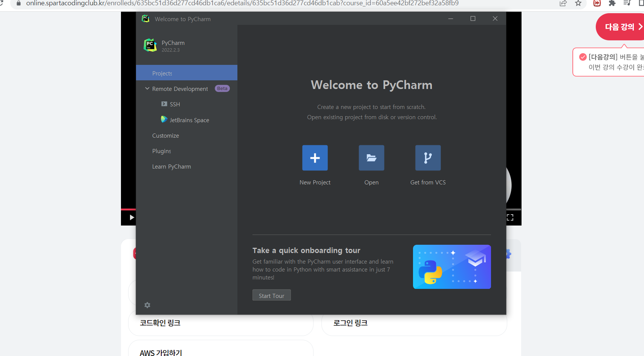Click the AWS 가입하기 card
644x356 pixels.
point(221,348)
